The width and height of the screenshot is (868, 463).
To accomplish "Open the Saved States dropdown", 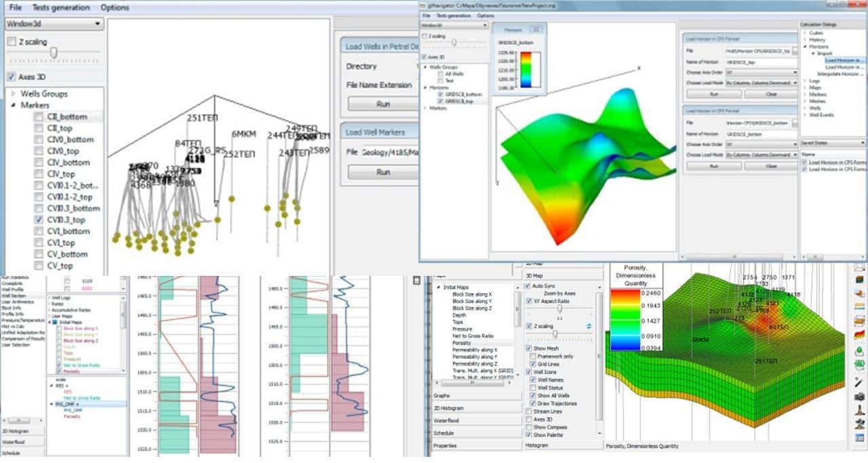I will [833, 143].
